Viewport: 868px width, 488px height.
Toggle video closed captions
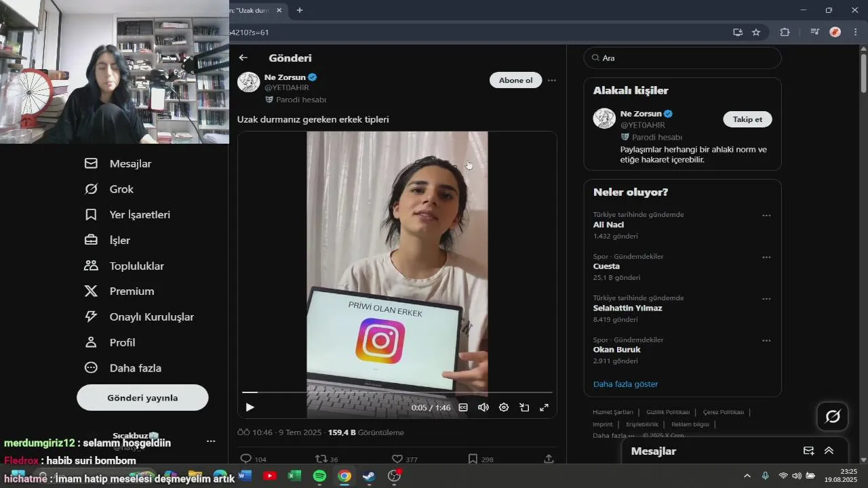click(463, 407)
